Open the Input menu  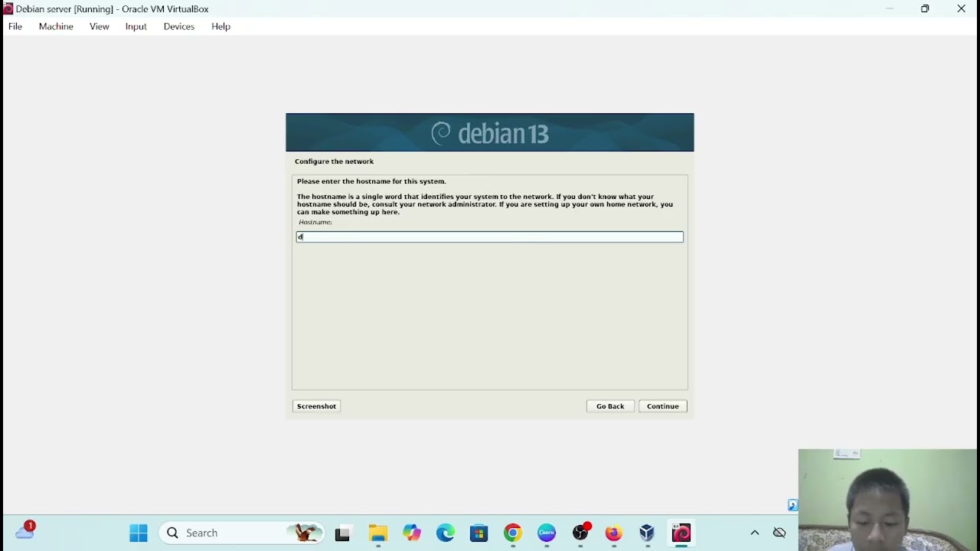pyautogui.click(x=136, y=26)
